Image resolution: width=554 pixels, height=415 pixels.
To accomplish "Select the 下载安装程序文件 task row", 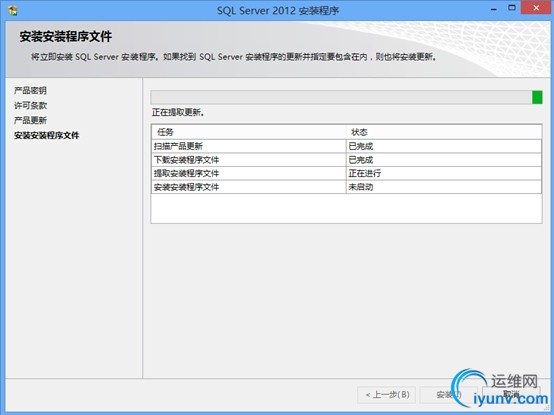I will pyautogui.click(x=346, y=160).
